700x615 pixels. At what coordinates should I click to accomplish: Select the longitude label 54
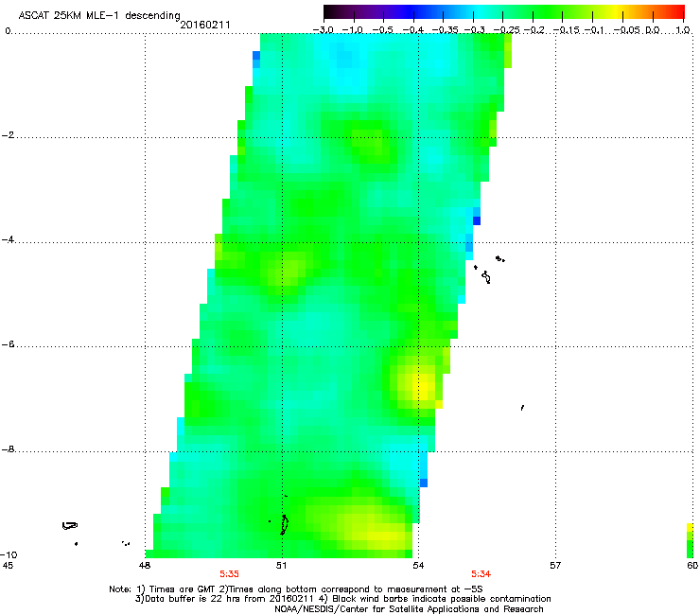(418, 566)
